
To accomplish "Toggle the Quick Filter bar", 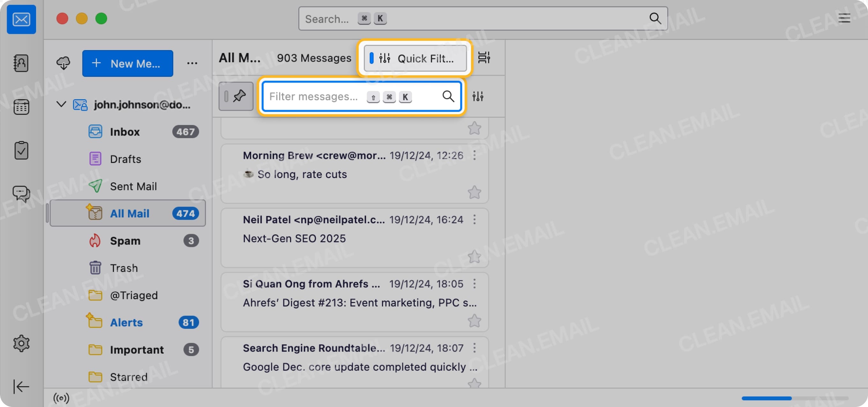I will click(415, 58).
